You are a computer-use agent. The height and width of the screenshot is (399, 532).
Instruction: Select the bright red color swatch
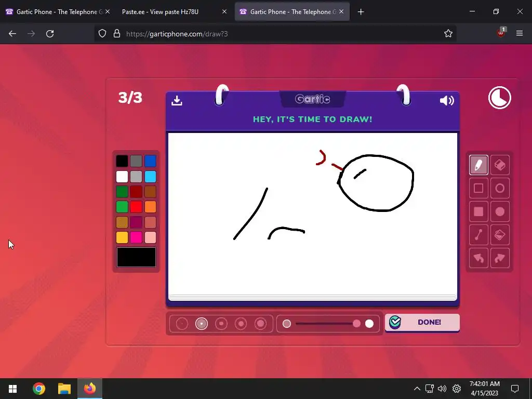pyautogui.click(x=136, y=207)
